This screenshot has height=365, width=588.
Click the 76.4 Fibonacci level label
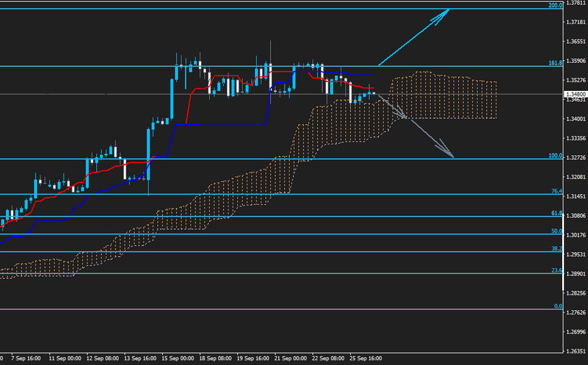coord(557,191)
